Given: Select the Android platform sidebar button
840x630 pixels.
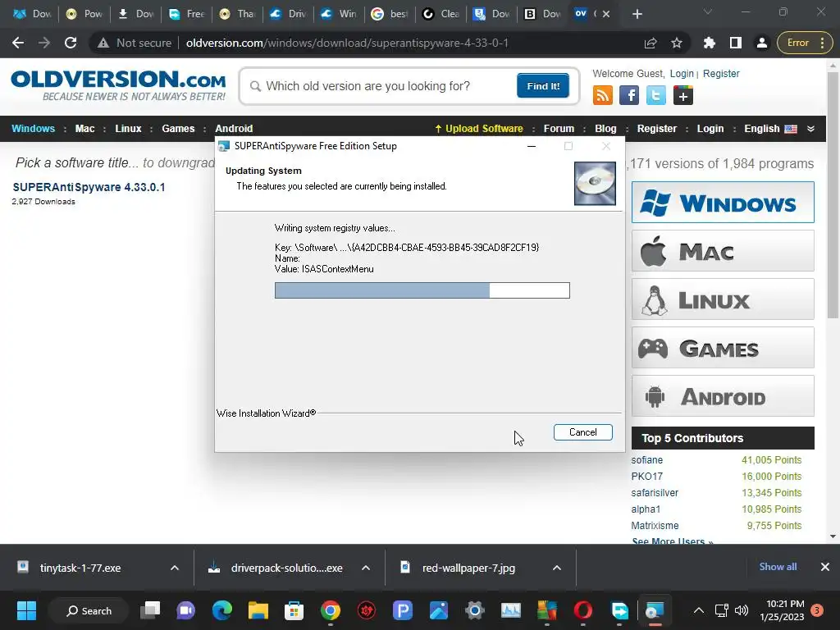Looking at the screenshot, I should [723, 396].
